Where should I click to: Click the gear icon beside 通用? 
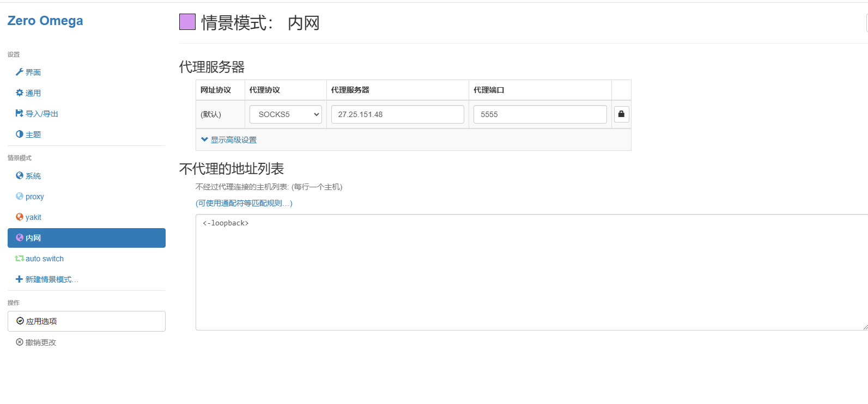coord(20,93)
